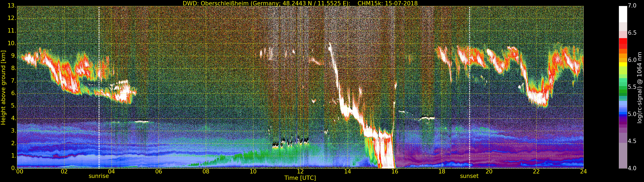
Task: Click time axis tick label '08'
Action: (206, 171)
